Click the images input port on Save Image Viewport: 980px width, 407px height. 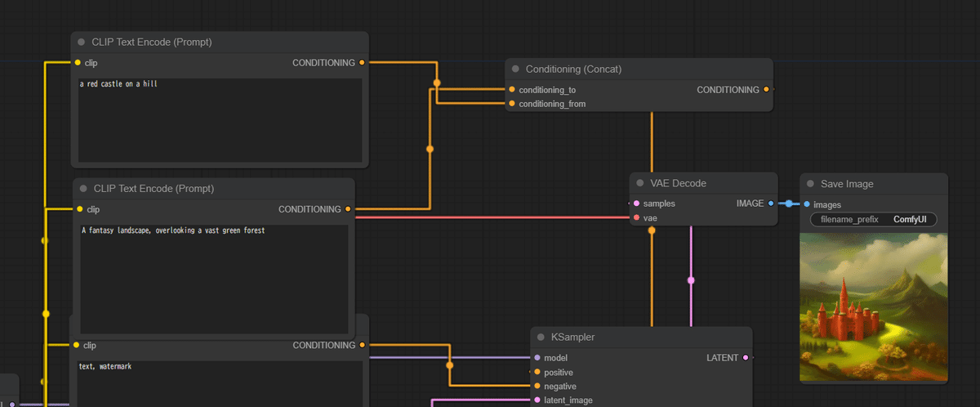click(x=807, y=204)
